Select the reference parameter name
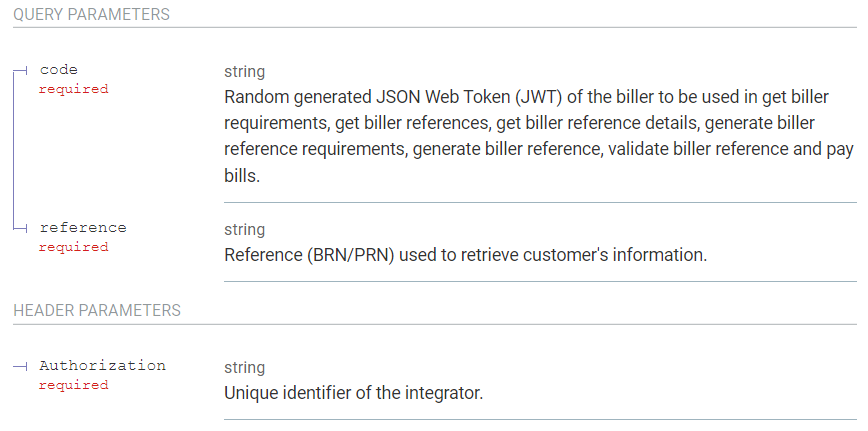The width and height of the screenshot is (868, 431). point(83,227)
